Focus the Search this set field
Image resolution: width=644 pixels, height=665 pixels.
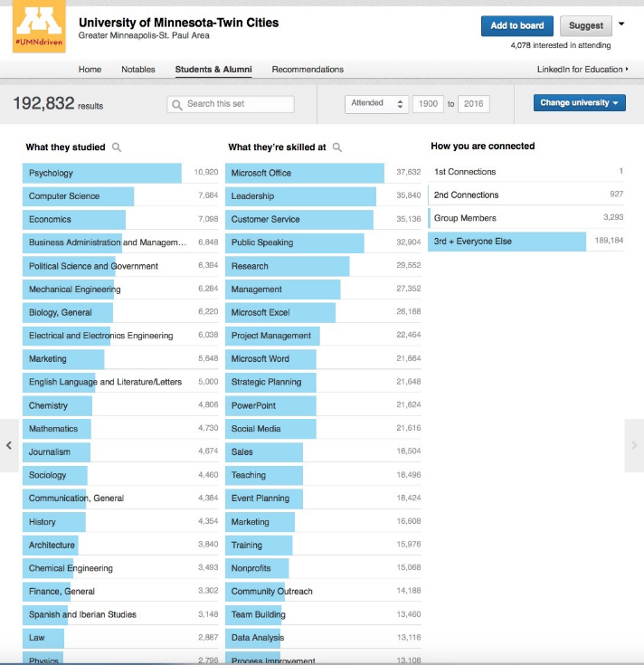[x=231, y=104]
